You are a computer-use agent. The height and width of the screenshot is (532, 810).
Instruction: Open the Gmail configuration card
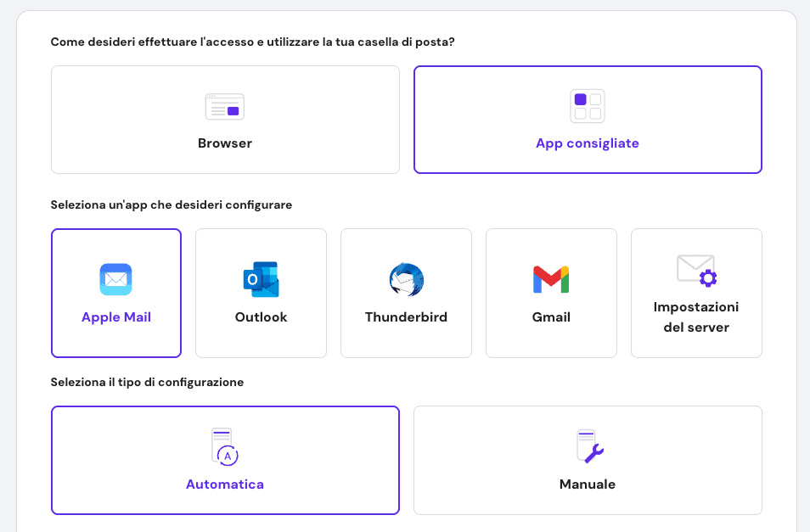click(551, 293)
